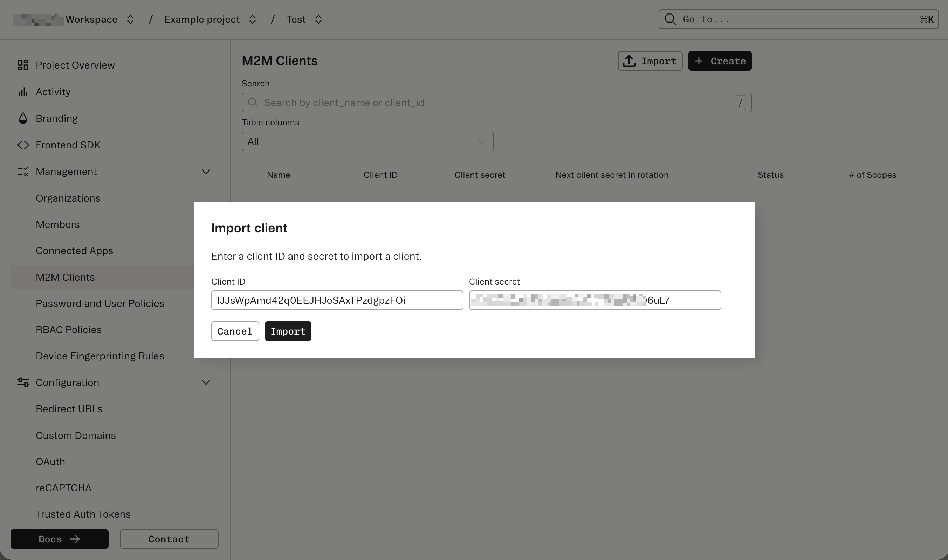This screenshot has width=948, height=560.
Task: Open Frontend SDK via its code icon
Action: pyautogui.click(x=23, y=145)
